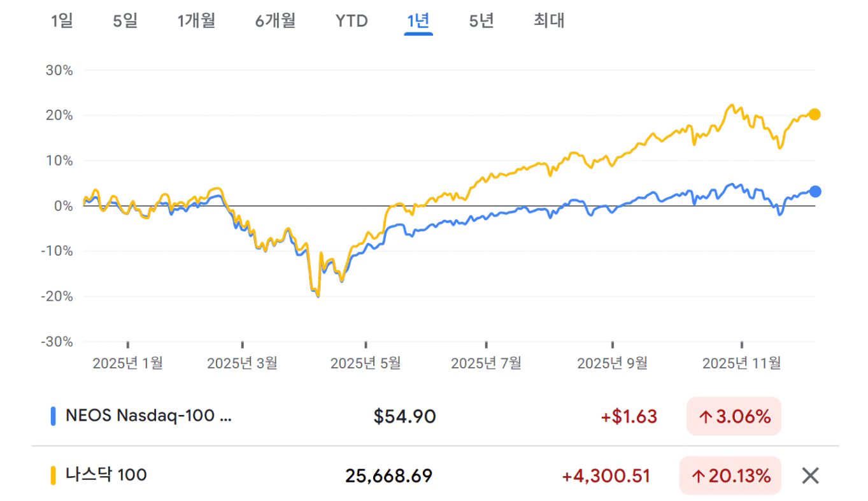This screenshot has height=501, width=868.
Task: Click the 1년 selected tab
Action: 418,21
